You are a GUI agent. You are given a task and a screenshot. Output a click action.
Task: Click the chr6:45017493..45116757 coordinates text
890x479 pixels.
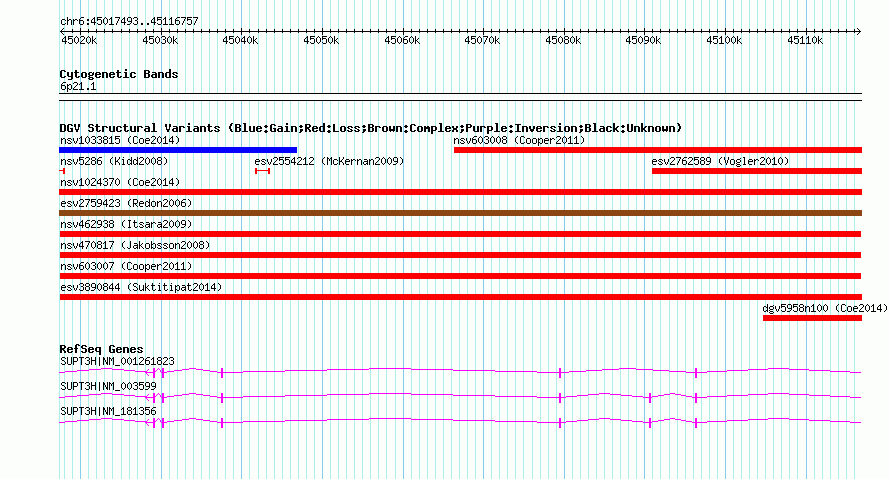pyautogui.click(x=129, y=21)
